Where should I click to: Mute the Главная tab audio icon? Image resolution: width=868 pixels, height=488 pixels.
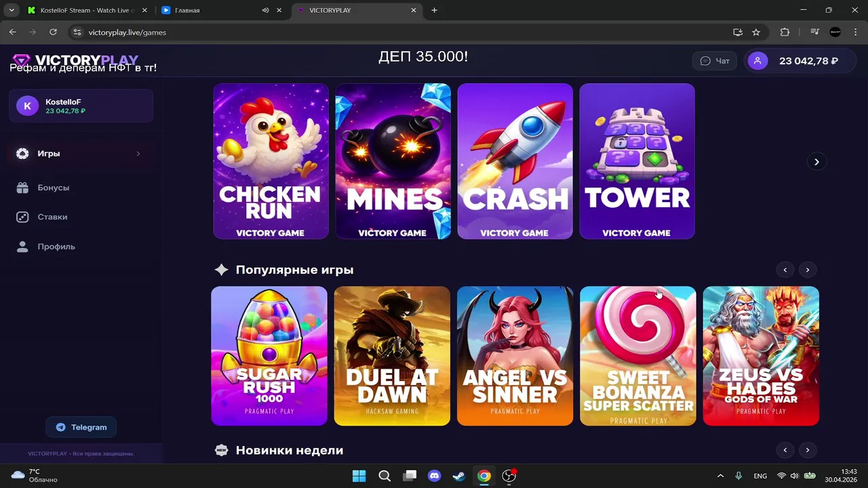click(265, 10)
